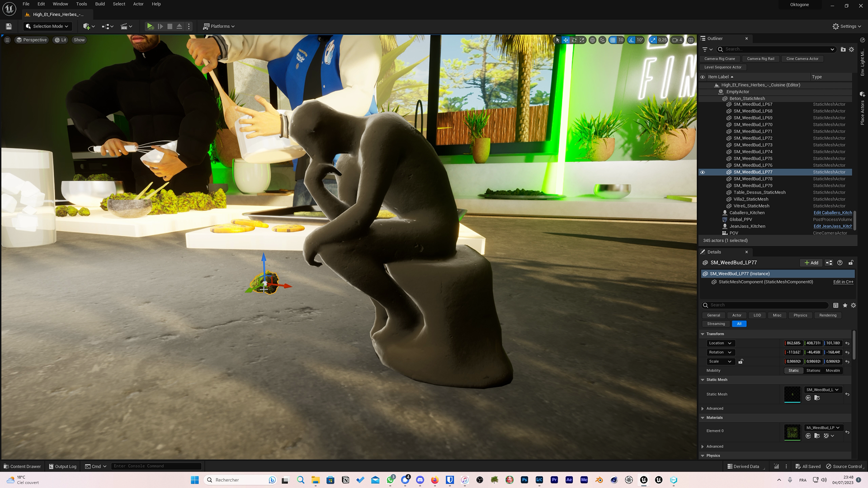Reset Location to default arrow

click(848, 343)
